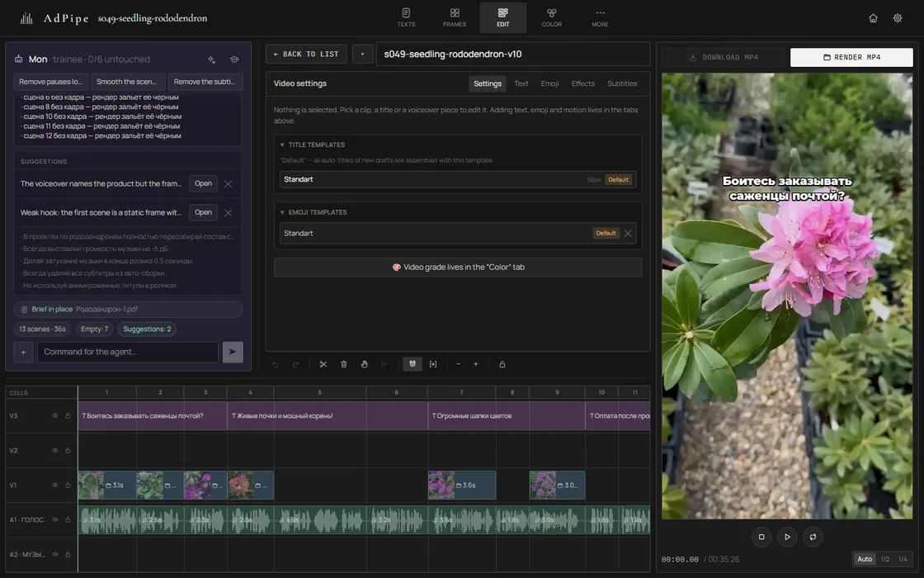
Task: Lock the V3 track
Action: [x=68, y=416]
